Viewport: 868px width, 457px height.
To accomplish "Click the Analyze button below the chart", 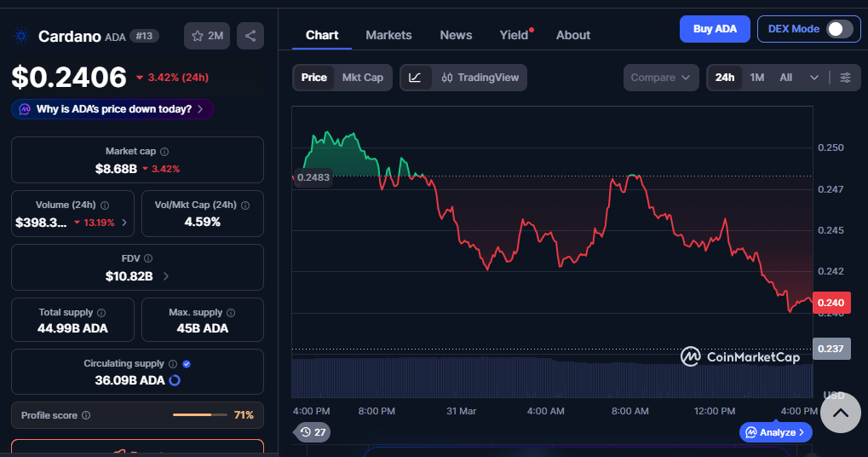I will (x=776, y=432).
